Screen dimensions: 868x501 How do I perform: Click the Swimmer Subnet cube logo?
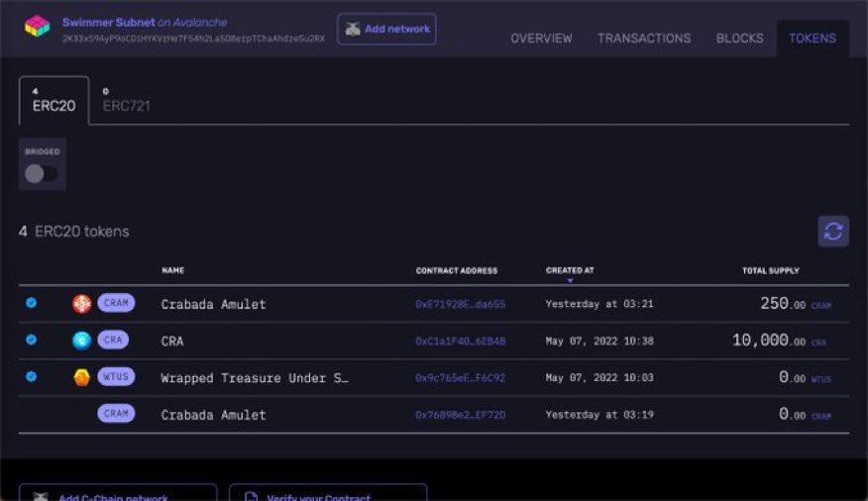click(x=37, y=26)
